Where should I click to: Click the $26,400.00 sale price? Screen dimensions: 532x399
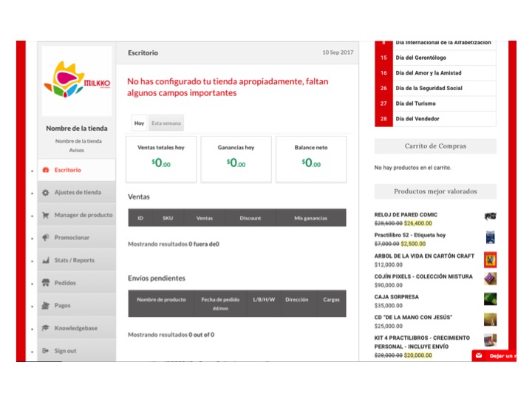click(418, 223)
